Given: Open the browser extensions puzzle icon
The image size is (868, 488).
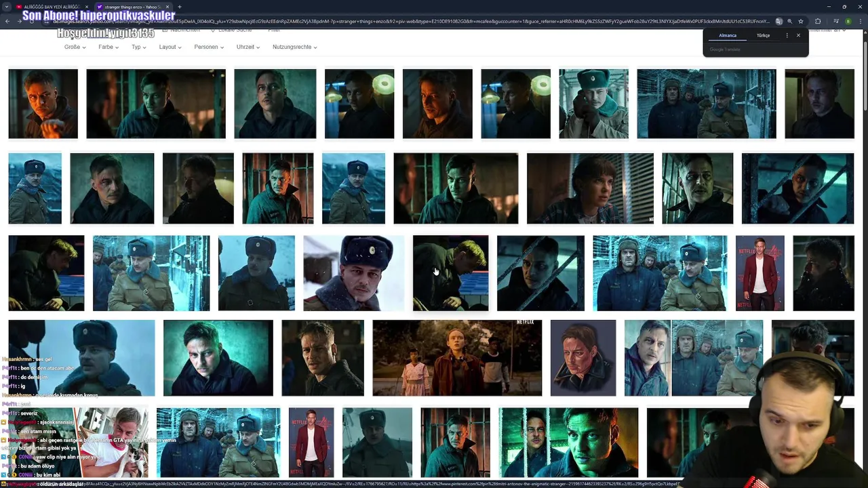Looking at the screenshot, I should (818, 21).
